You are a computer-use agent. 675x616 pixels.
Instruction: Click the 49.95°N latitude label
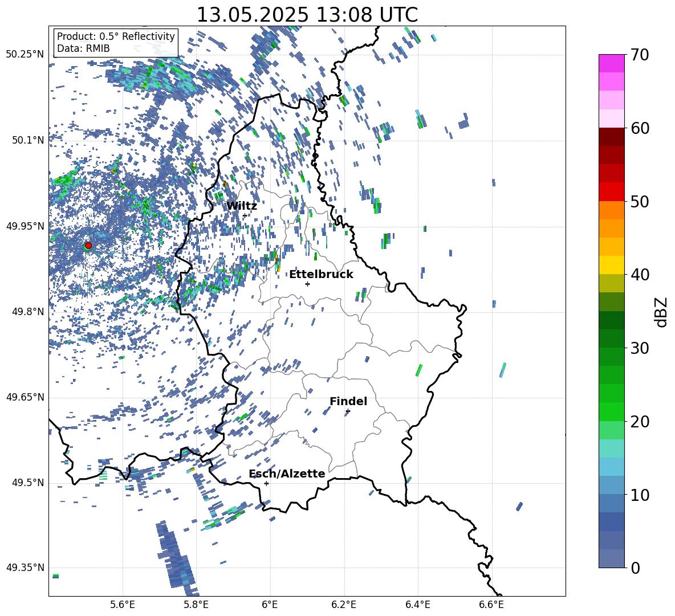25,226
